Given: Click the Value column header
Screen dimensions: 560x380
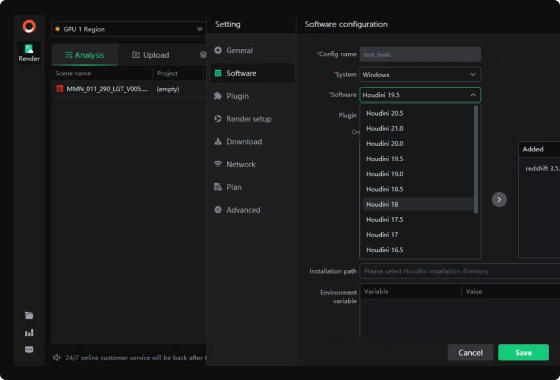Looking at the screenshot, I should pyautogui.click(x=474, y=291).
